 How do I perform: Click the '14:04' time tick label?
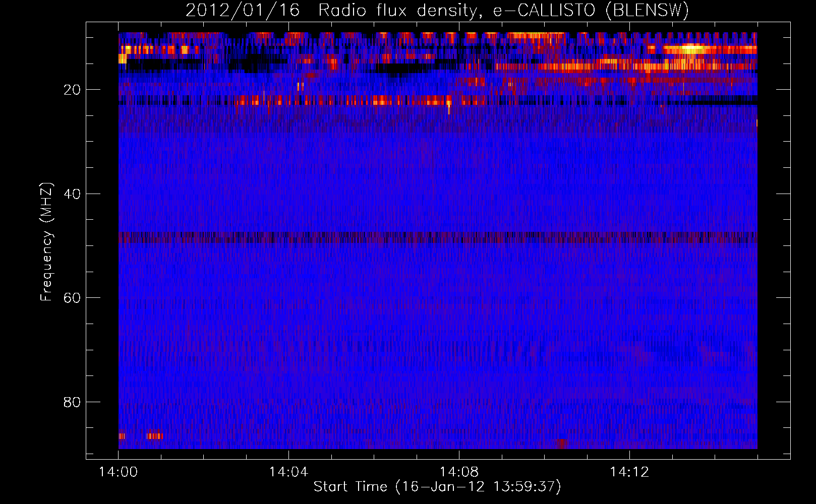(x=288, y=472)
